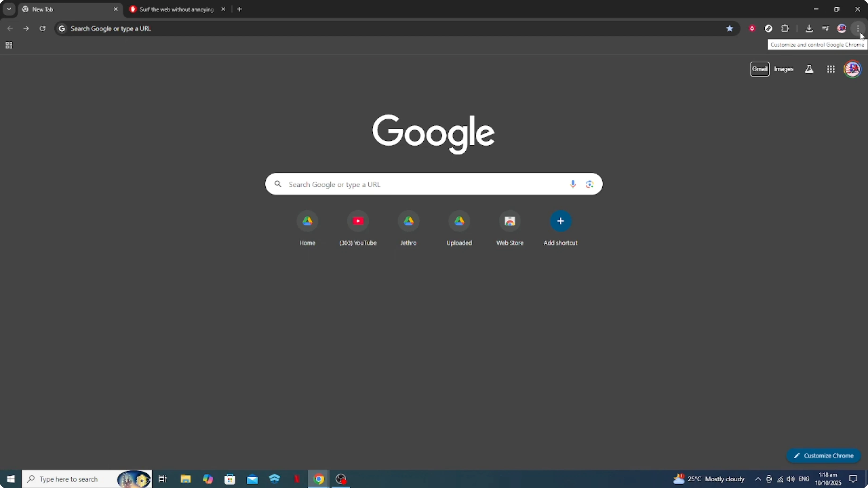Click the Customize Chrome button
868x488 pixels.
tap(823, 455)
